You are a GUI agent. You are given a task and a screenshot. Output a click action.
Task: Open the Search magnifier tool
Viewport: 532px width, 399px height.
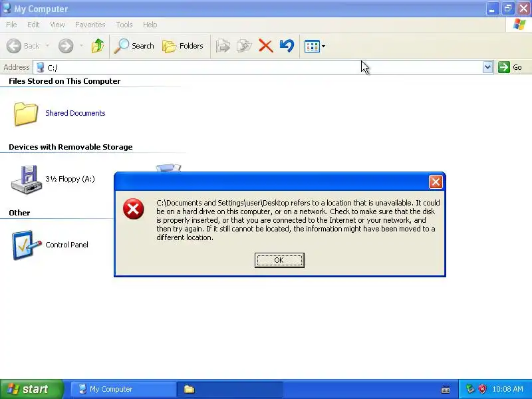(134, 46)
